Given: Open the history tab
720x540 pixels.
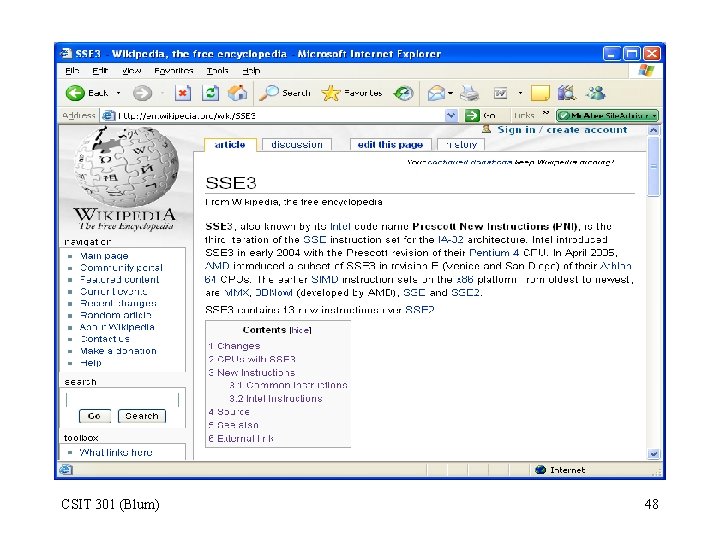Looking at the screenshot, I should coord(461,145).
